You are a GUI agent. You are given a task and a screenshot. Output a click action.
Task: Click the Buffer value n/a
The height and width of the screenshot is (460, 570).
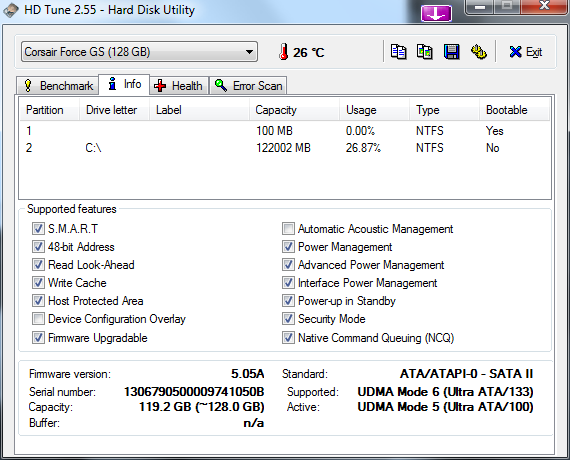tap(254, 423)
